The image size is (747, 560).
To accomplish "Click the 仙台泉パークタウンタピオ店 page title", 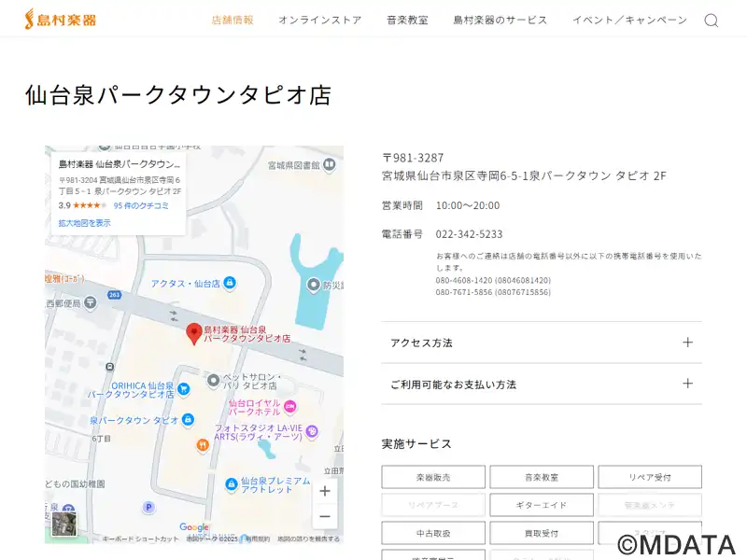I will [177, 94].
